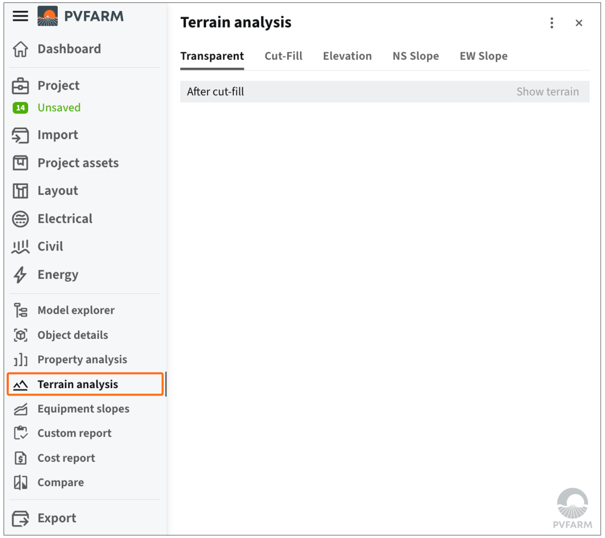Open the Export icon at bottom
Image resolution: width=605 pixels, height=538 pixels.
(20, 518)
